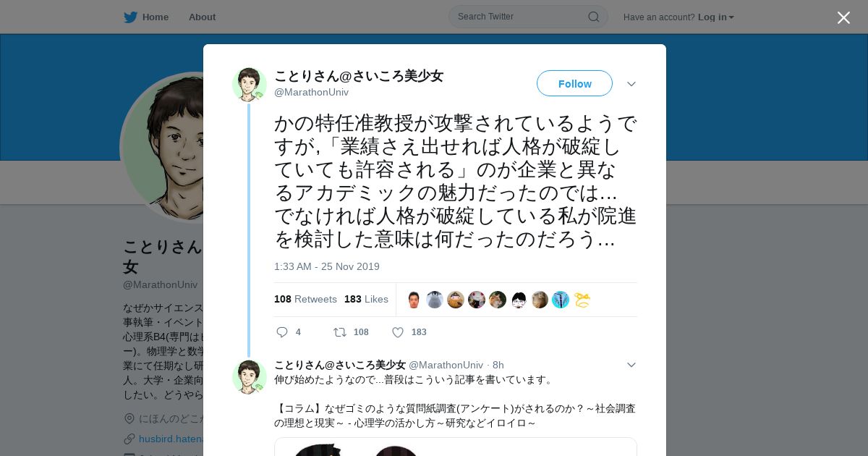Open the 108 Retweets list
Screen dimensions: 868x456
click(x=305, y=299)
